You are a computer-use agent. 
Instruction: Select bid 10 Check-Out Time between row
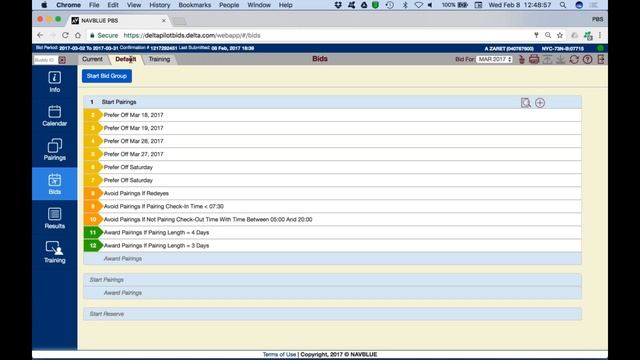point(333,220)
